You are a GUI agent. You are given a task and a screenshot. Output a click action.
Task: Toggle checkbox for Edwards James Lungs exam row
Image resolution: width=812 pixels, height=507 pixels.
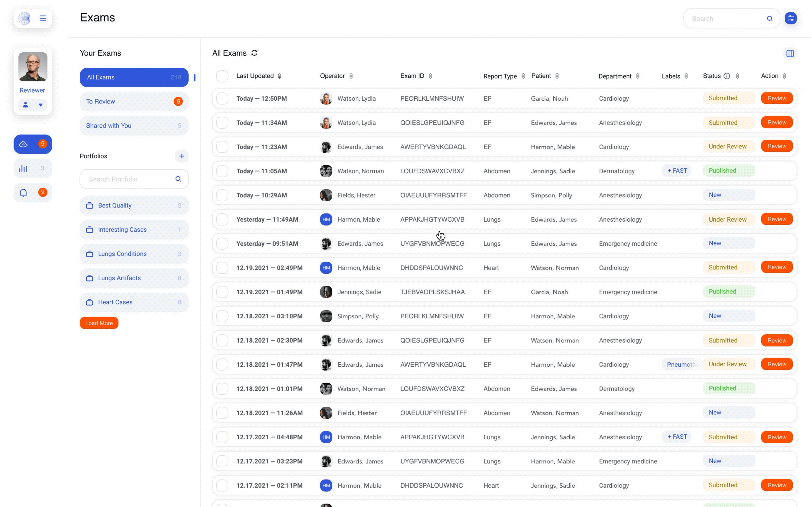(222, 244)
